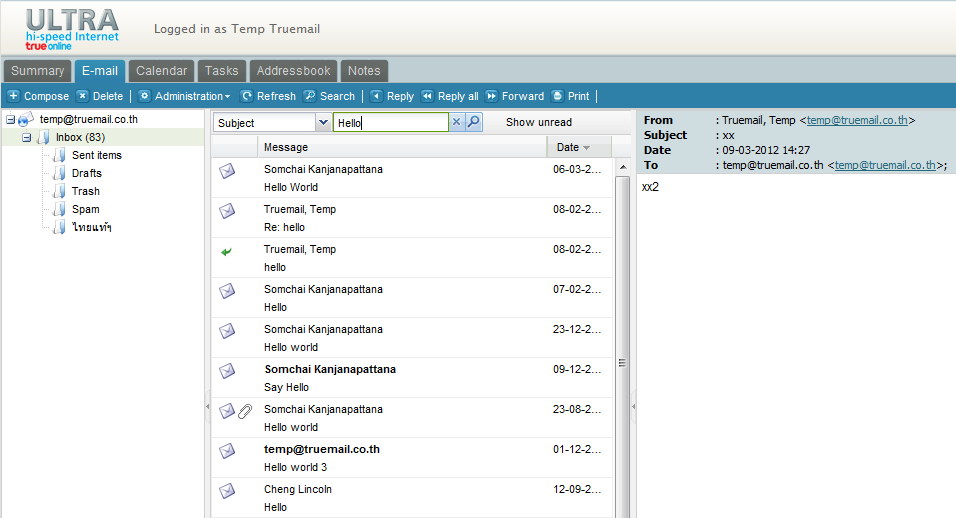The height and width of the screenshot is (518, 956).
Task: Click green replied arrow icon of hello message
Action: click(x=226, y=252)
